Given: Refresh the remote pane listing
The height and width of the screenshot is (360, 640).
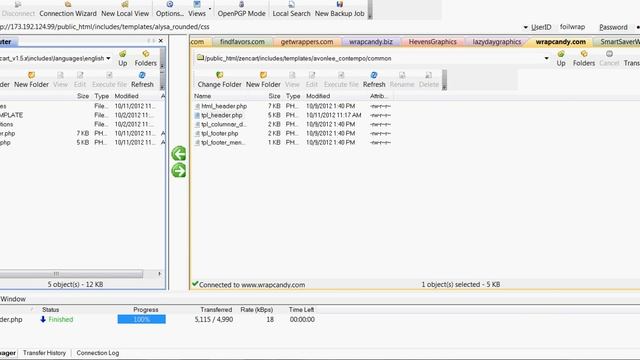Looking at the screenshot, I should click(374, 80).
